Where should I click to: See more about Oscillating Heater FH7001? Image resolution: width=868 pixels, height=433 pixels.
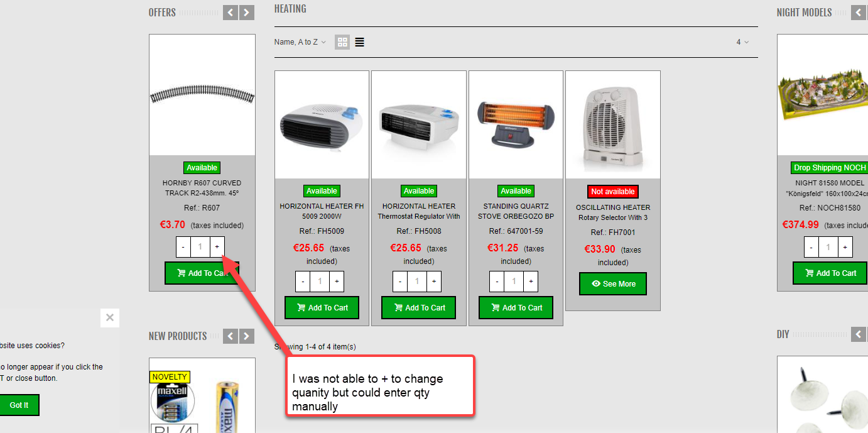(613, 283)
